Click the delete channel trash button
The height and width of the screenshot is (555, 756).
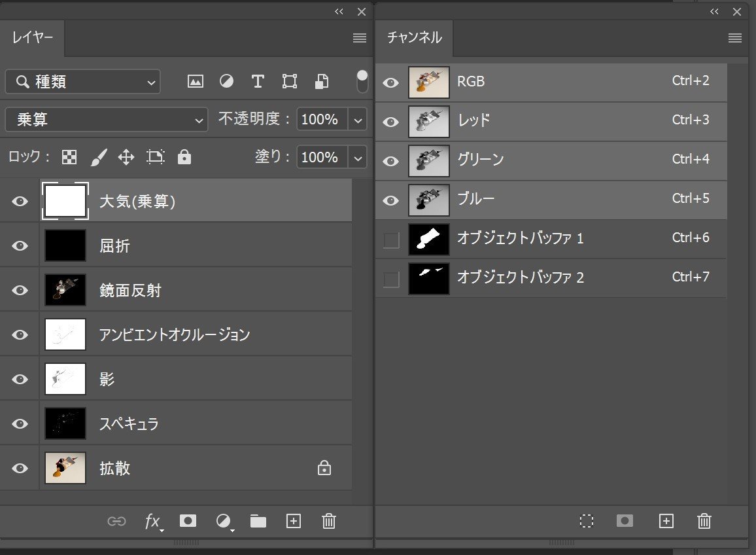pos(704,521)
